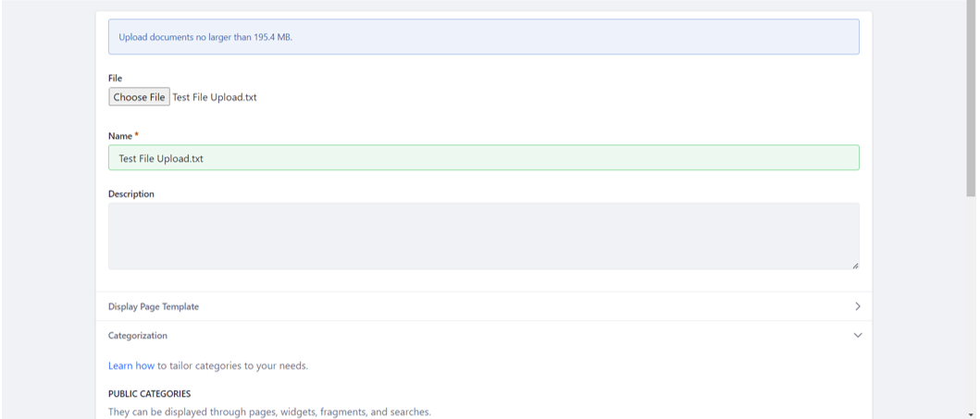This screenshot has height=419, width=980.
Task: Expand the Display Page Template section
Action: [x=484, y=306]
